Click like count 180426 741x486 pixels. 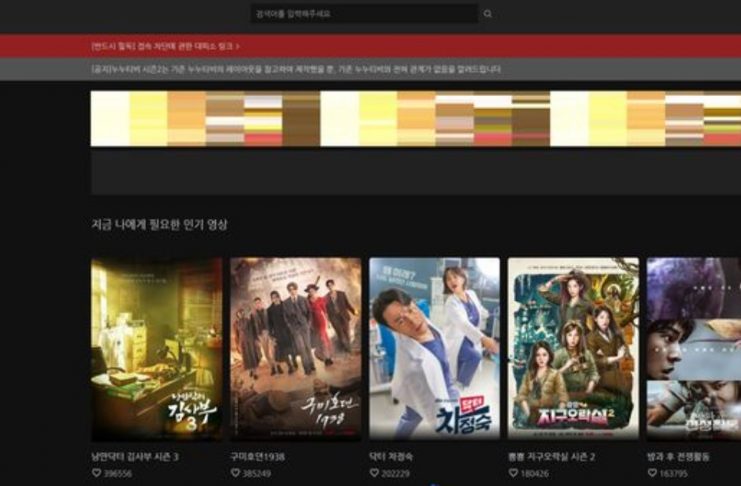pyautogui.click(x=534, y=473)
